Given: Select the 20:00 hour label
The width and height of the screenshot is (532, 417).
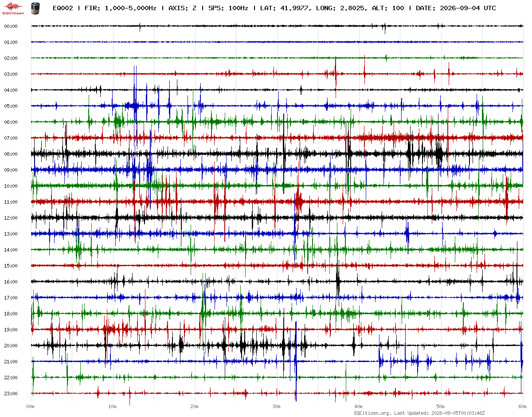Looking at the screenshot, I should 11,346.
